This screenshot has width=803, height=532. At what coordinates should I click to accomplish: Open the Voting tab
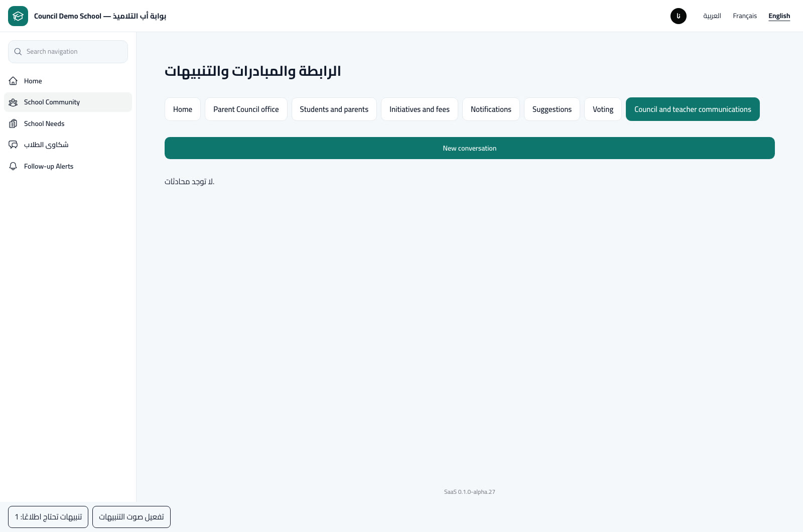(x=603, y=109)
